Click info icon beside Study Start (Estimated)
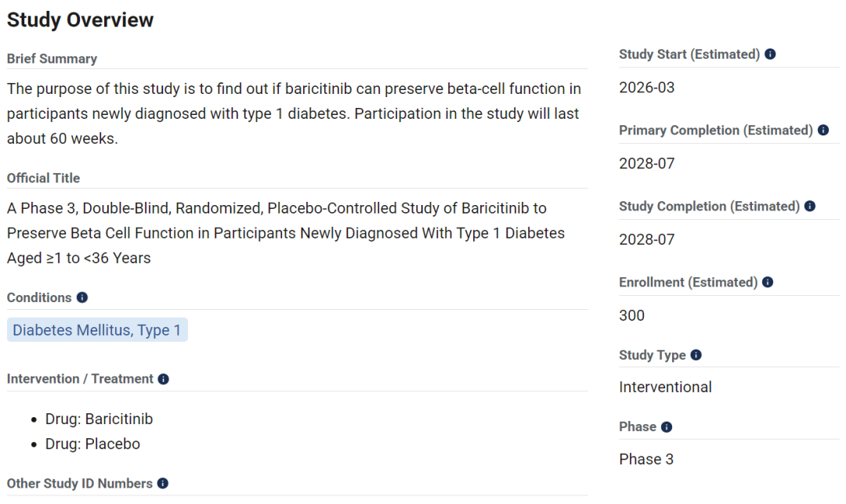Screen dimensions: 846x504 (x=770, y=54)
